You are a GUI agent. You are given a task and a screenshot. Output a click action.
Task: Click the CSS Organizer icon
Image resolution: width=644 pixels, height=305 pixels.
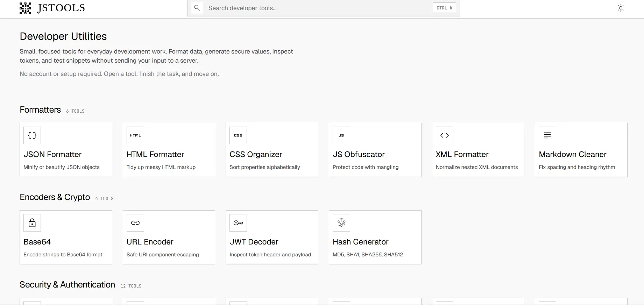(x=238, y=135)
